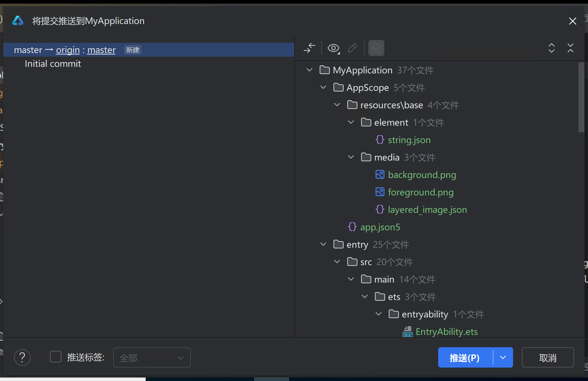588x381 pixels.
Task: Toggle the eye view options icon
Action: [x=333, y=48]
